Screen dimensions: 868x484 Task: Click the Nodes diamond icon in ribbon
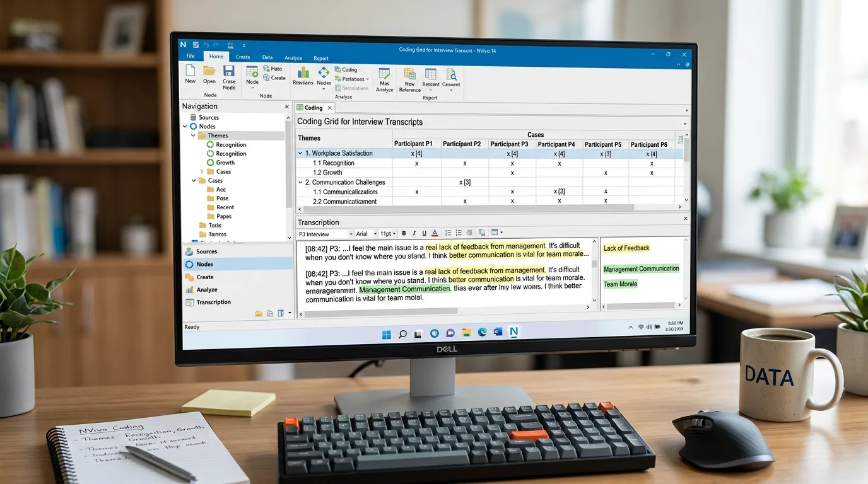click(x=324, y=72)
